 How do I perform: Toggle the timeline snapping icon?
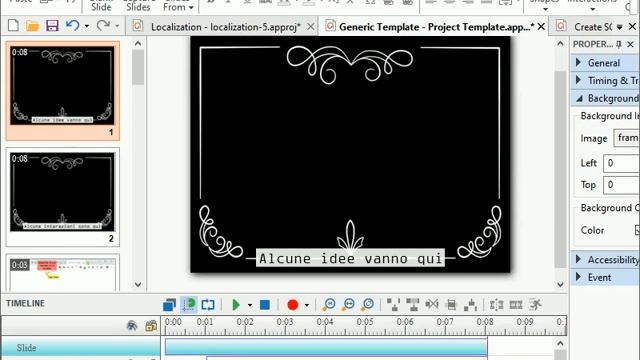[189, 304]
